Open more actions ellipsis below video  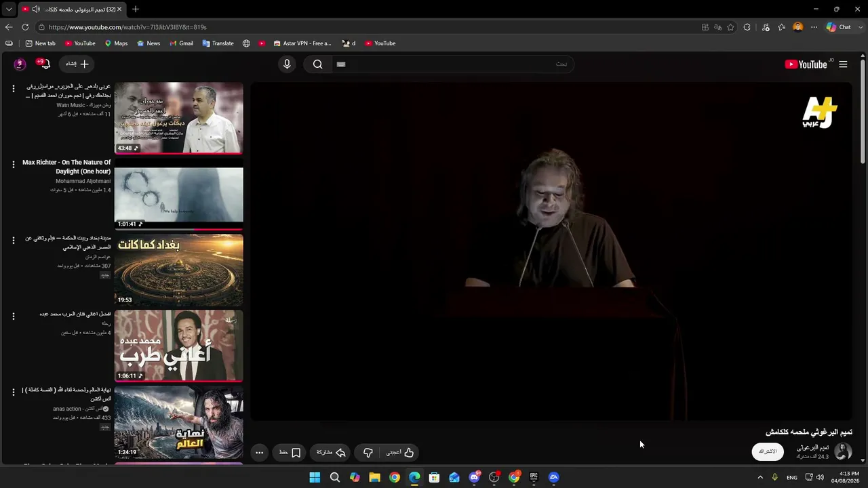(x=259, y=453)
